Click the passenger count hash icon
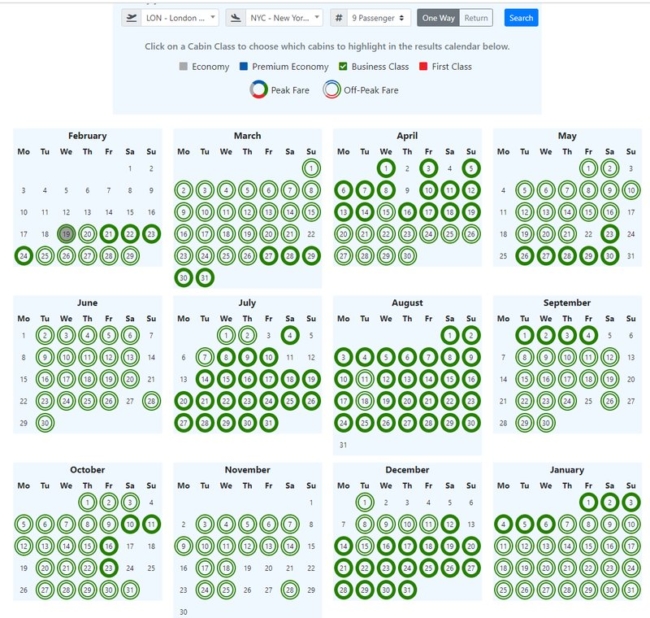 point(339,18)
